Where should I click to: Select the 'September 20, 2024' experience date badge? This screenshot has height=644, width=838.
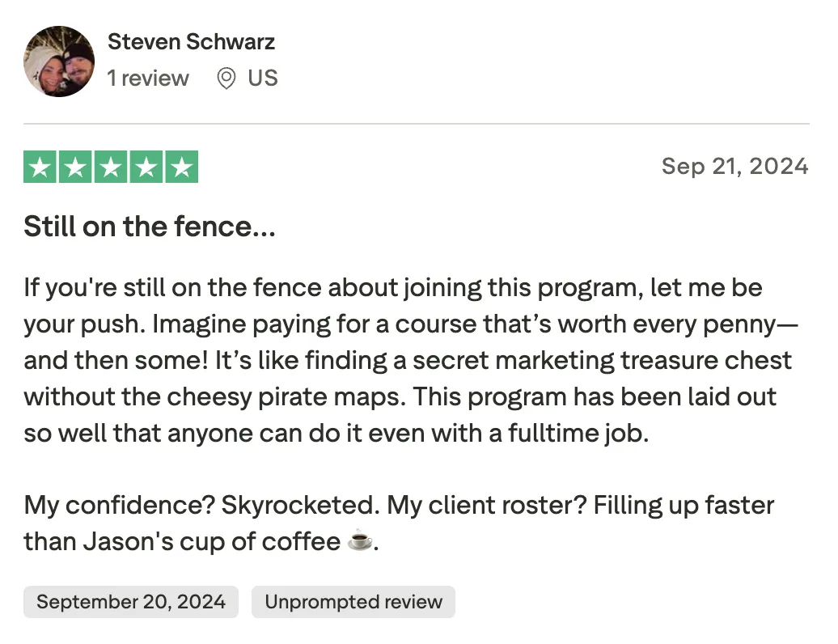131,602
